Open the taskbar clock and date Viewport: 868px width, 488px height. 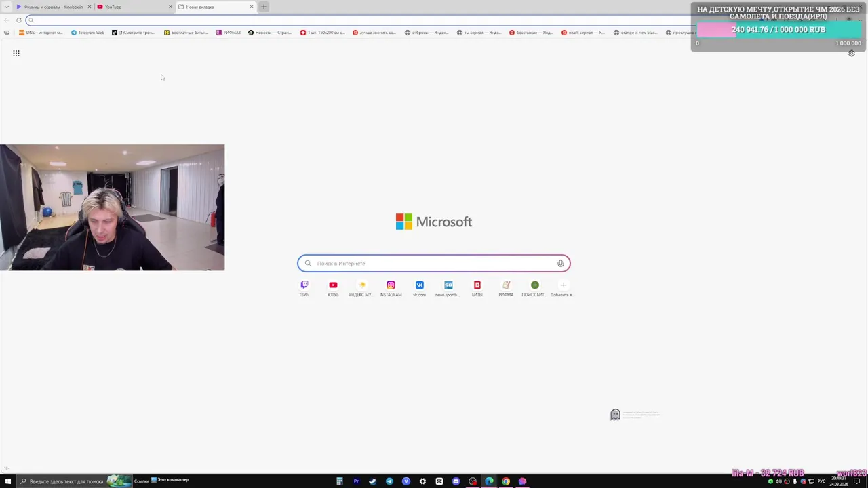tap(839, 481)
